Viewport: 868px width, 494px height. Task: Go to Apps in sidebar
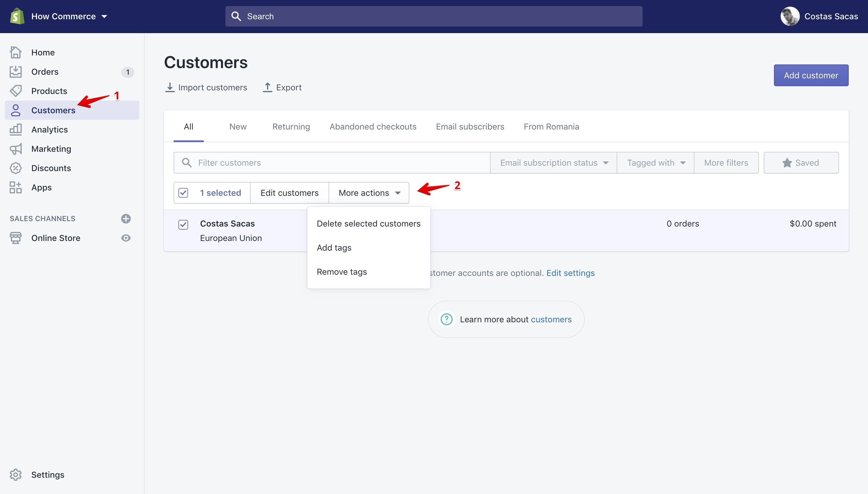41,187
